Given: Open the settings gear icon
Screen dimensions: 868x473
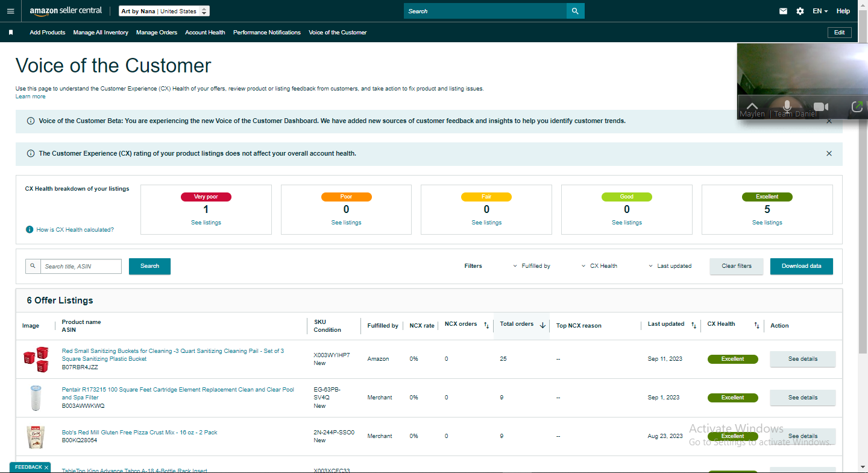Looking at the screenshot, I should pos(800,11).
